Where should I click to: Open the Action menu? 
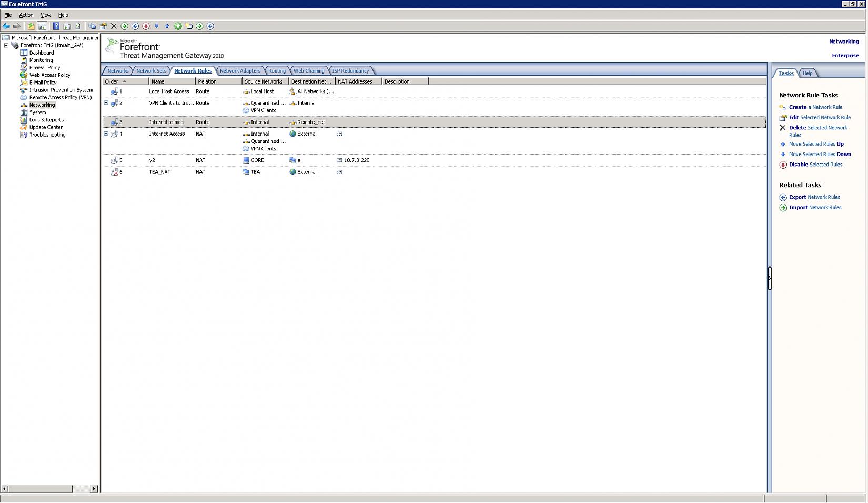tap(26, 15)
